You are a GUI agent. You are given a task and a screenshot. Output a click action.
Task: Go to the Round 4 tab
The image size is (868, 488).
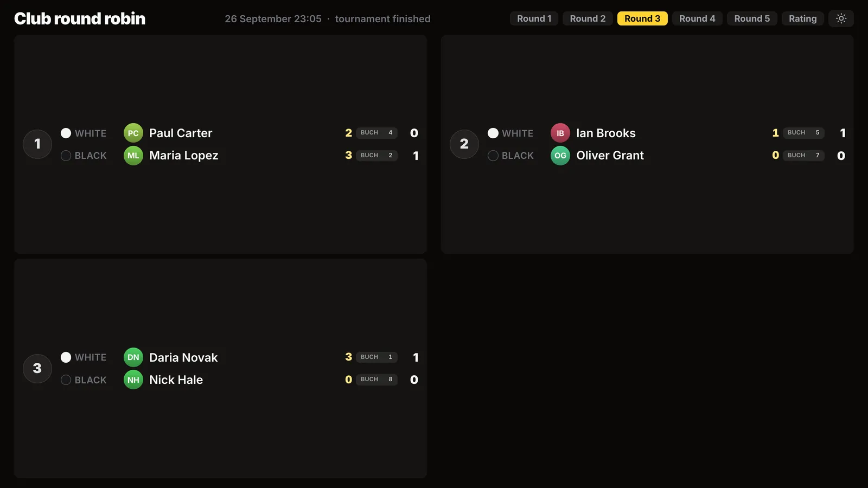click(697, 18)
